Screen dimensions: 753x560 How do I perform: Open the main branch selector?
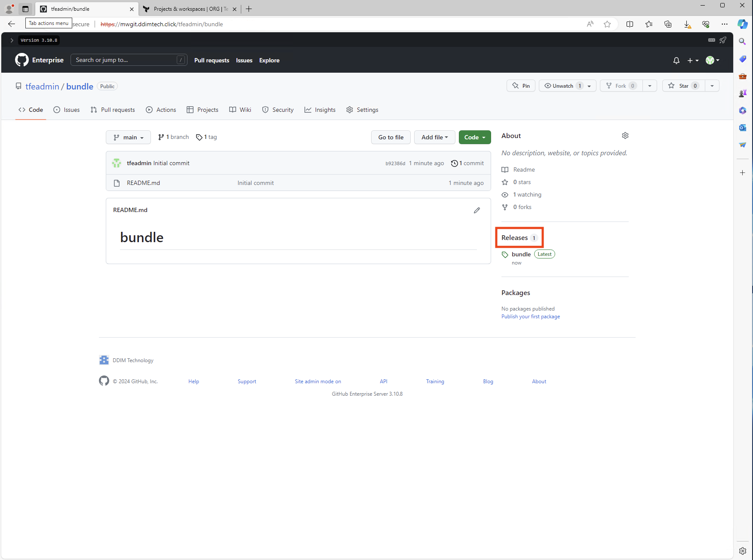coord(128,137)
